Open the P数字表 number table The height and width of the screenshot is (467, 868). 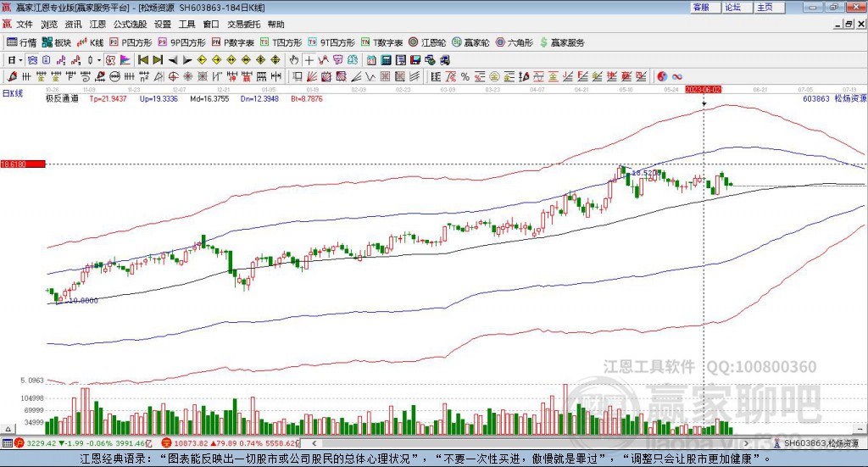(232, 42)
